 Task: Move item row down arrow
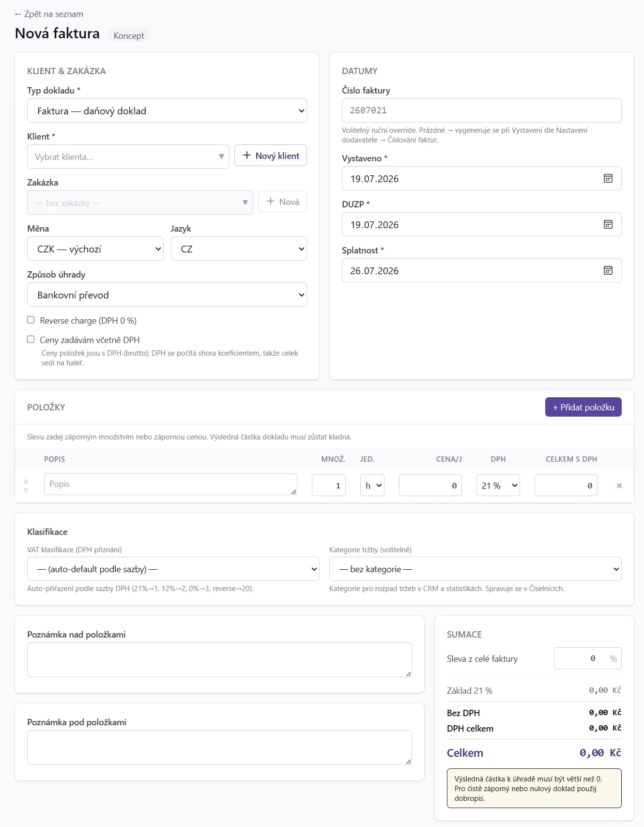26,490
